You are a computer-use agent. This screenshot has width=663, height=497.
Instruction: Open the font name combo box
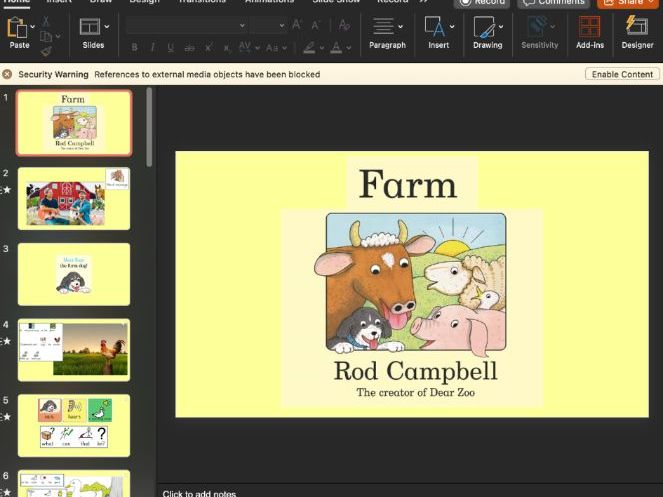pos(186,25)
